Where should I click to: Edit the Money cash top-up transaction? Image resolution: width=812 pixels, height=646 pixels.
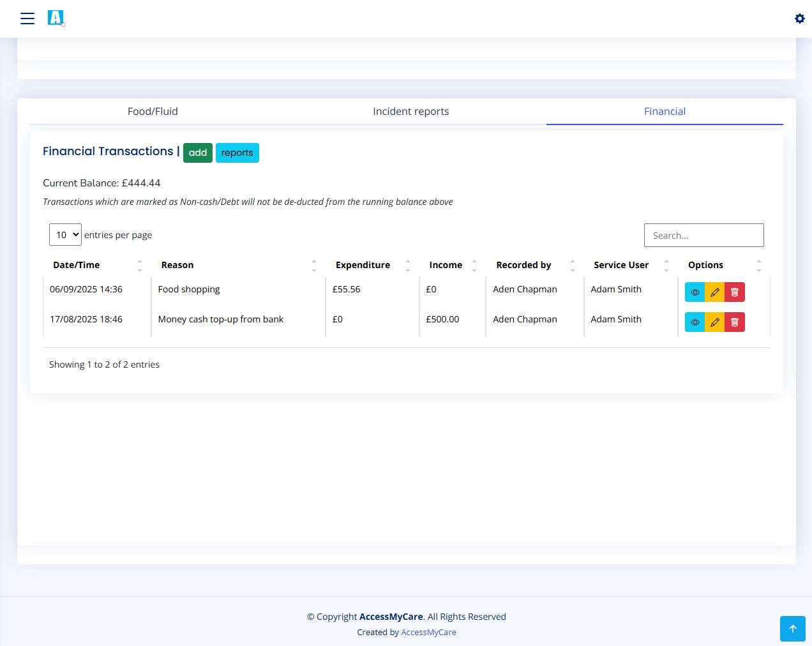[x=714, y=322]
